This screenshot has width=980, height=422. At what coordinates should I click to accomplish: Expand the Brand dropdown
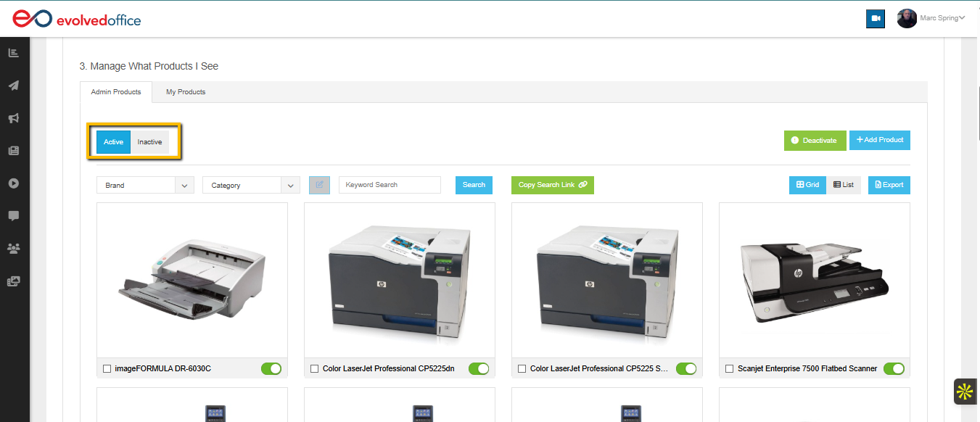[x=145, y=185]
